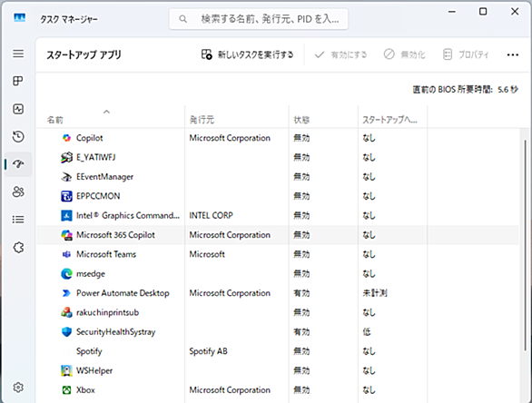Click the BIOS 所要時間 5.6 秒 text
532x403 pixels.
(x=465, y=90)
